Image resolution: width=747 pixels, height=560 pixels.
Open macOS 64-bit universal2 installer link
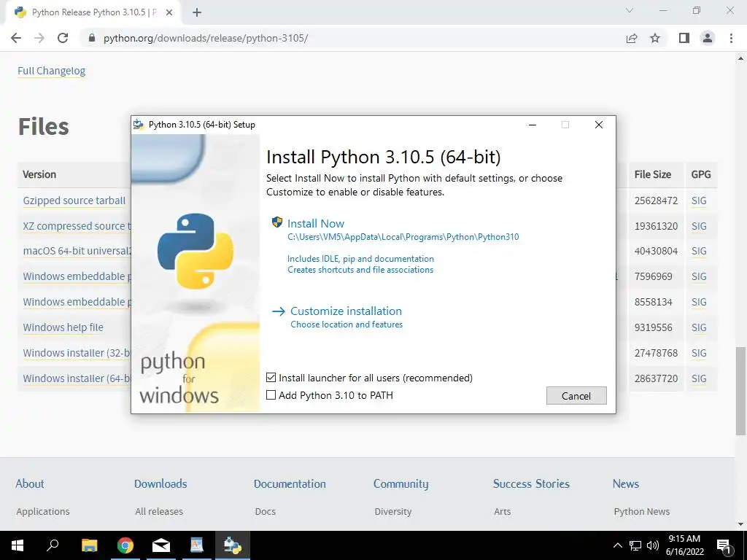click(77, 251)
